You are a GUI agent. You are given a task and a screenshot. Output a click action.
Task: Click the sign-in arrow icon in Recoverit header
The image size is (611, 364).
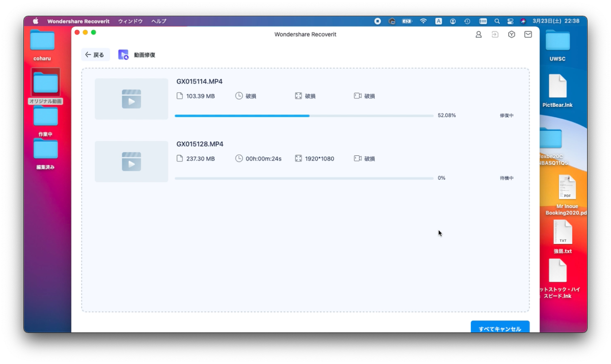(495, 35)
